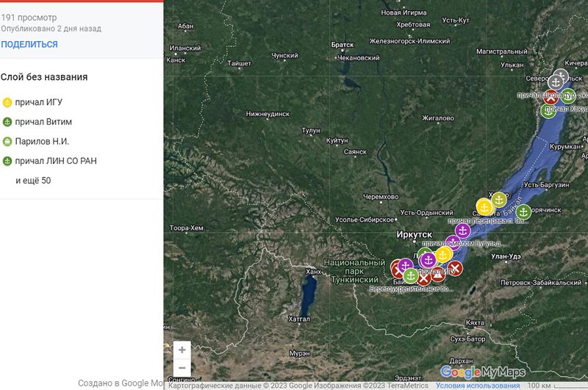The width and height of the screenshot is (588, 390).
Task: Expand list via 'и ещё 50'
Action: click(33, 180)
